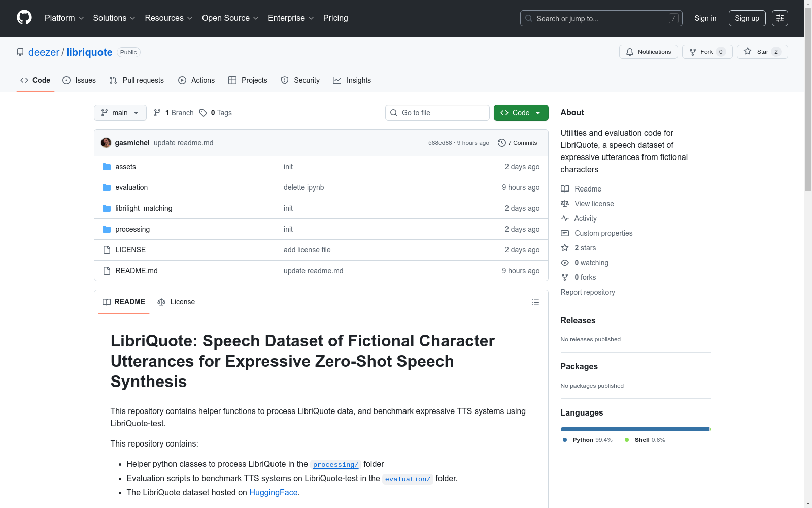This screenshot has width=812, height=508.
Task: Expand the Open Source menu
Action: pos(230,18)
